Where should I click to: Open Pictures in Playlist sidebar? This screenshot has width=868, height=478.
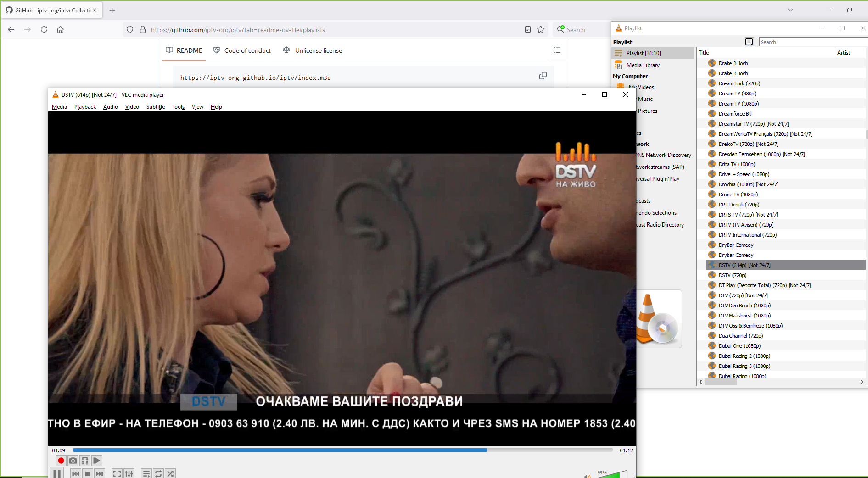tap(647, 111)
